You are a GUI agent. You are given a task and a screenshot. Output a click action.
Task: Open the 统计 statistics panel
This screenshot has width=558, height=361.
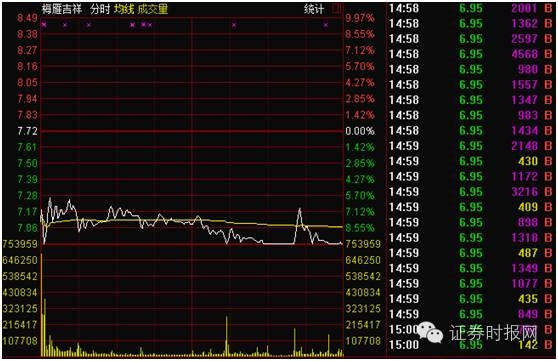coord(314,9)
